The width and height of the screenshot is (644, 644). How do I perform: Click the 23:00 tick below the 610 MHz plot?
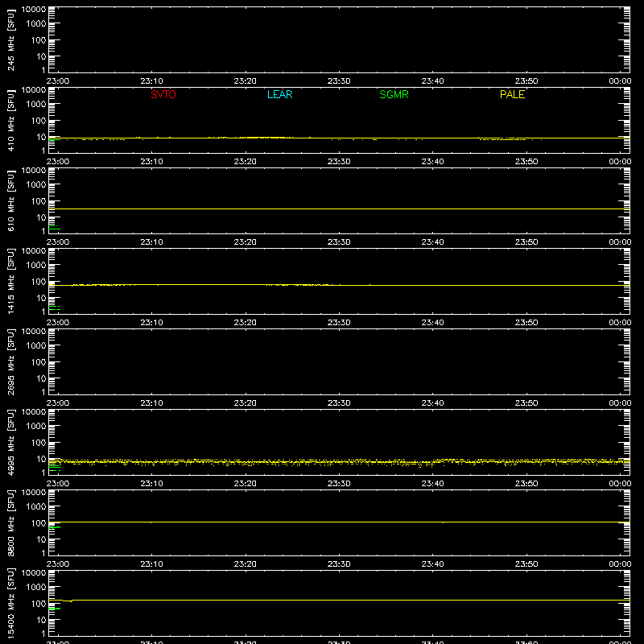coord(58,242)
